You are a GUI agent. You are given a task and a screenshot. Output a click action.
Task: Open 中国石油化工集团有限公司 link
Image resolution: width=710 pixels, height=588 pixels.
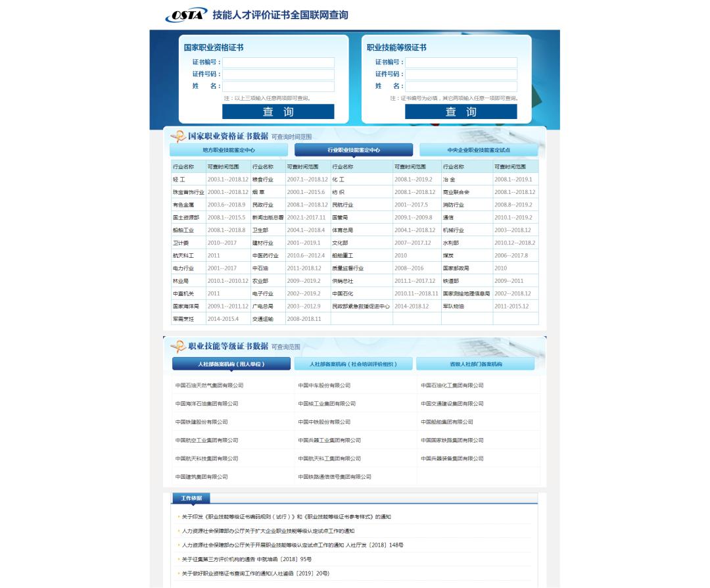coord(452,385)
